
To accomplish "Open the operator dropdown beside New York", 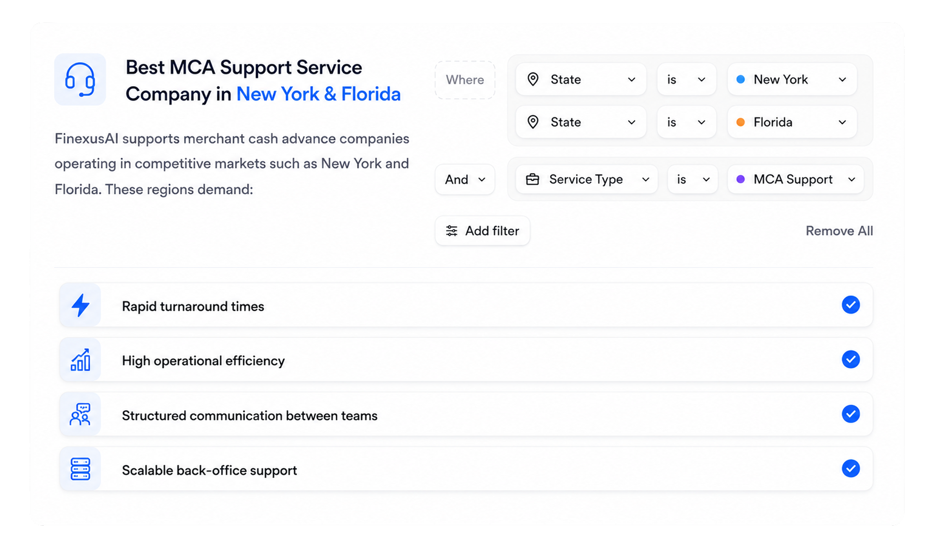I will pyautogui.click(x=686, y=79).
